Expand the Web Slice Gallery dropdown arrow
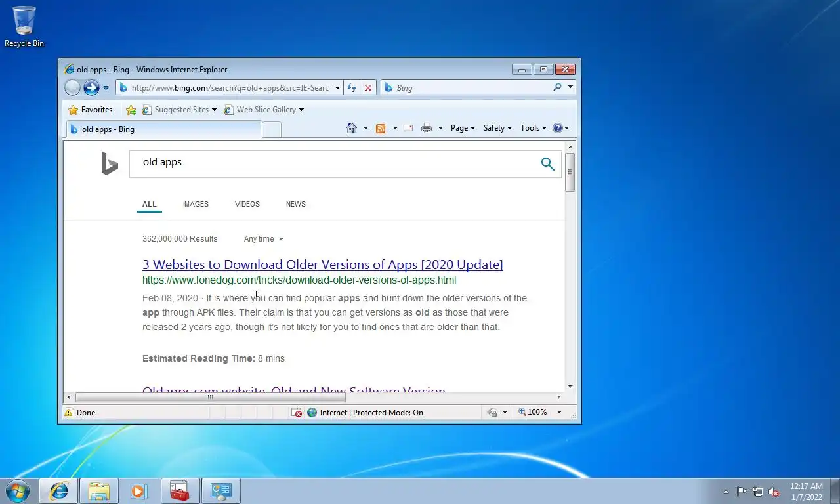This screenshot has height=504, width=840. point(302,110)
